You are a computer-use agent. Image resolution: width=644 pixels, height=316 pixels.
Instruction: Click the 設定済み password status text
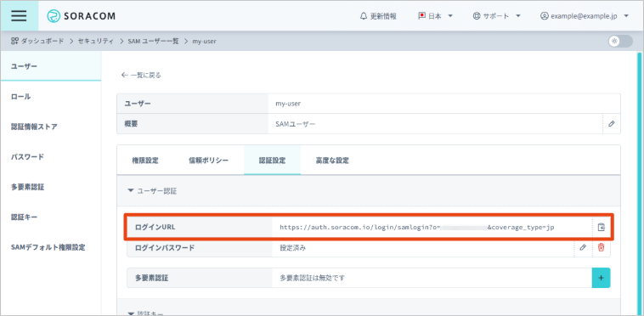pyautogui.click(x=293, y=247)
